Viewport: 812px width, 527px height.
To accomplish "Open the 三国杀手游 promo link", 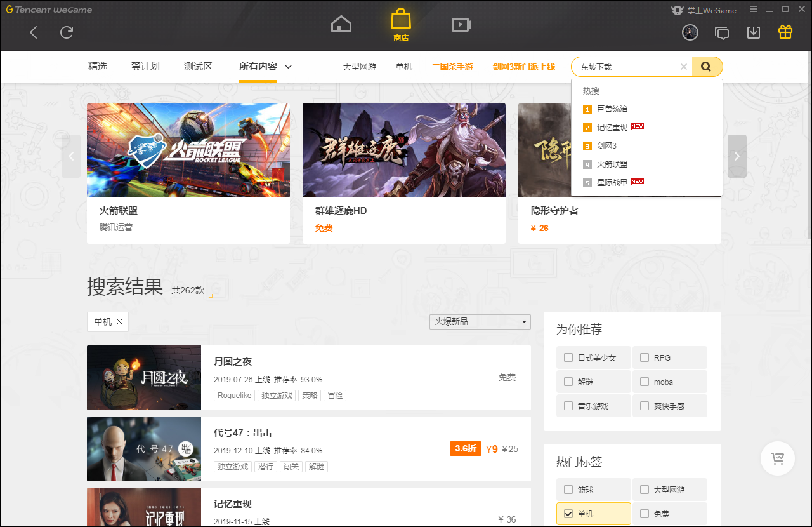I will (452, 67).
